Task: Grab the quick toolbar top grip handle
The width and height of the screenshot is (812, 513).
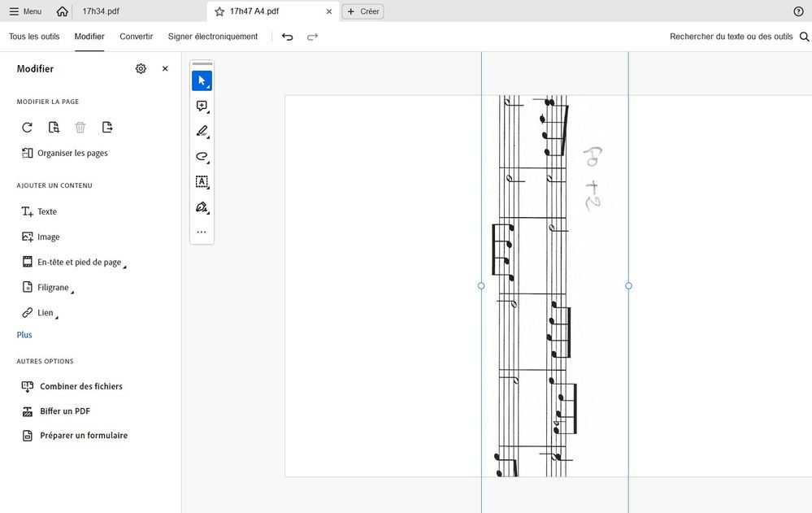Action: [x=202, y=63]
